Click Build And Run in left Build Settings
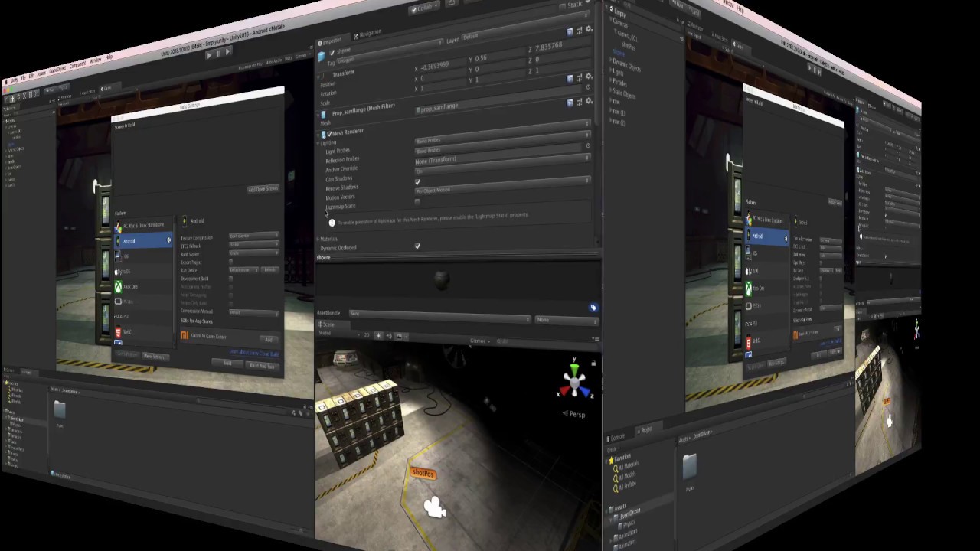The width and height of the screenshot is (980, 551). pos(263,366)
